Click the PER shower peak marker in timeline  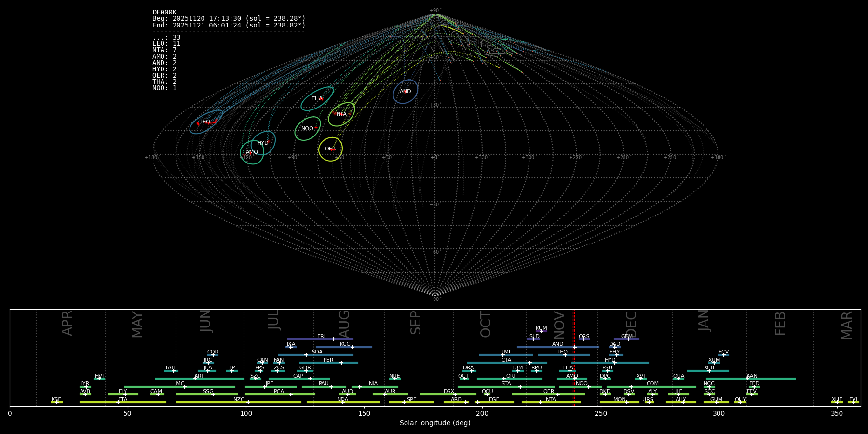click(x=341, y=363)
